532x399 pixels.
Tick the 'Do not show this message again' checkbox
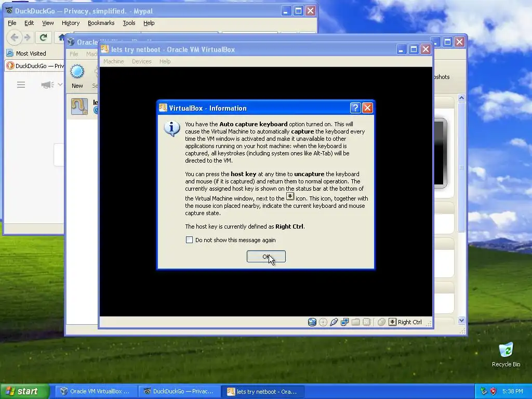click(189, 240)
